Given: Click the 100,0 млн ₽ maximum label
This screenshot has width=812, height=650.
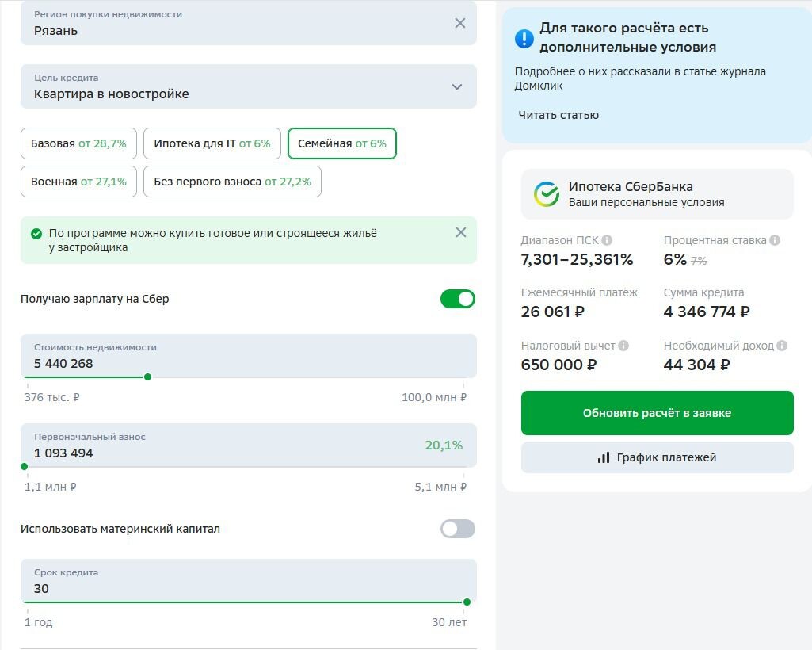Looking at the screenshot, I should click(434, 398).
